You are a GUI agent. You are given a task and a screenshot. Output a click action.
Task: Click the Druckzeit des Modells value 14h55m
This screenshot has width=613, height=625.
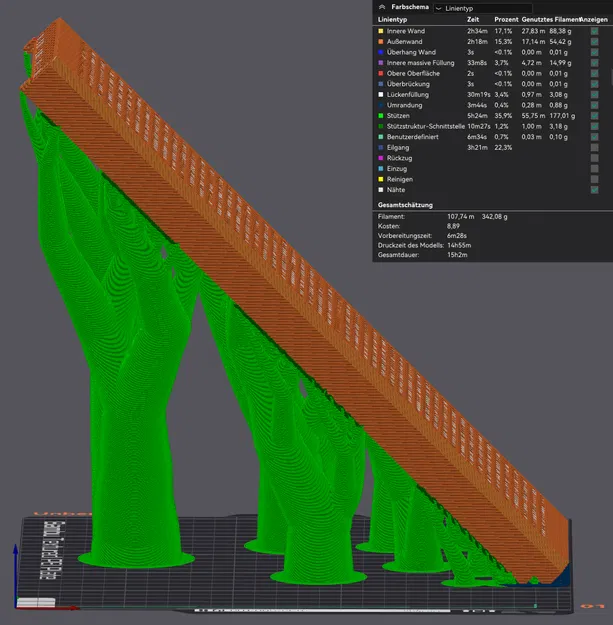pyautogui.click(x=459, y=245)
